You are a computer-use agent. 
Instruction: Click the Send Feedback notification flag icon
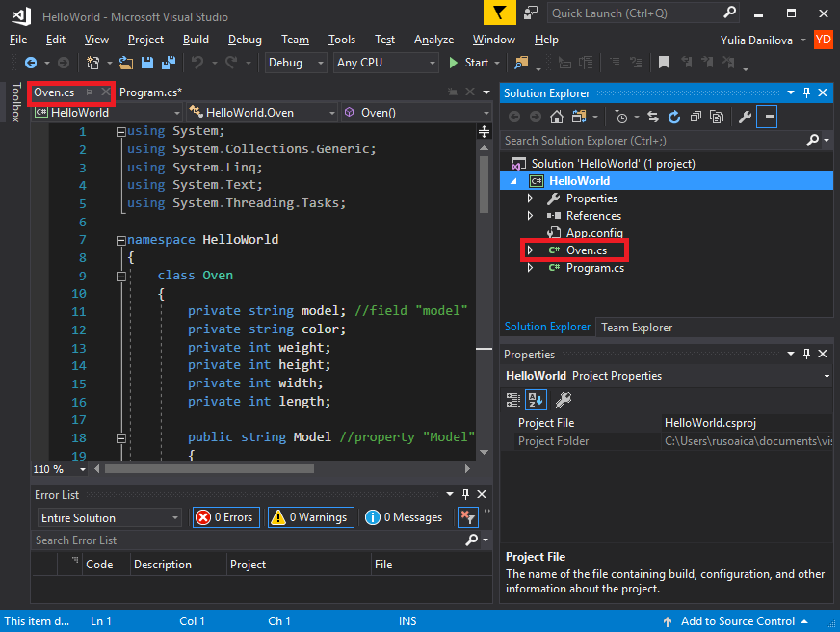(499, 13)
